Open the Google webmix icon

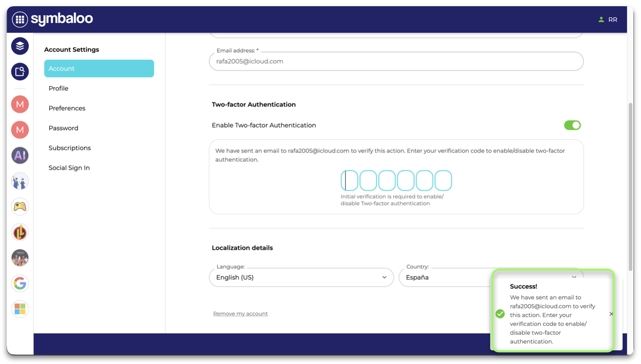point(20,284)
